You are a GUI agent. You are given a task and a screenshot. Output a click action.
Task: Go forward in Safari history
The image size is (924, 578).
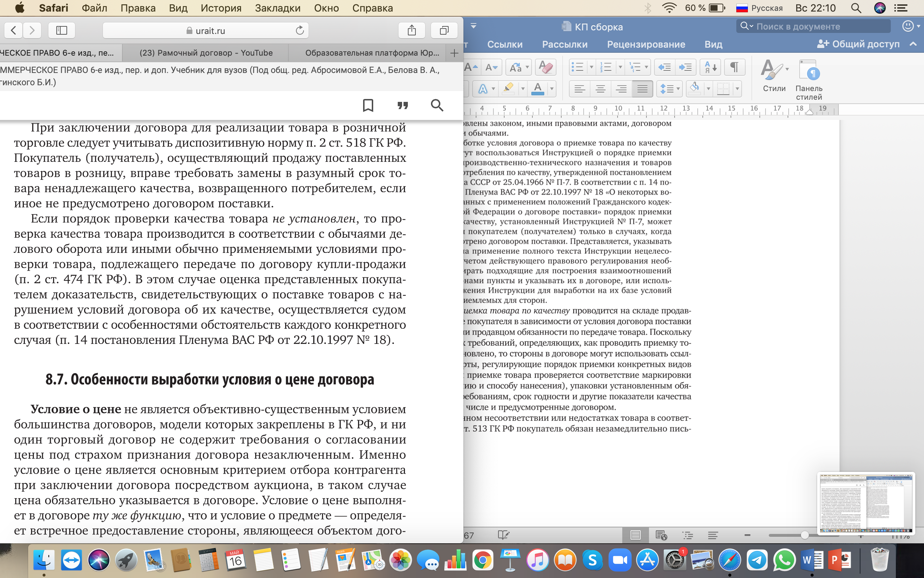click(x=32, y=30)
